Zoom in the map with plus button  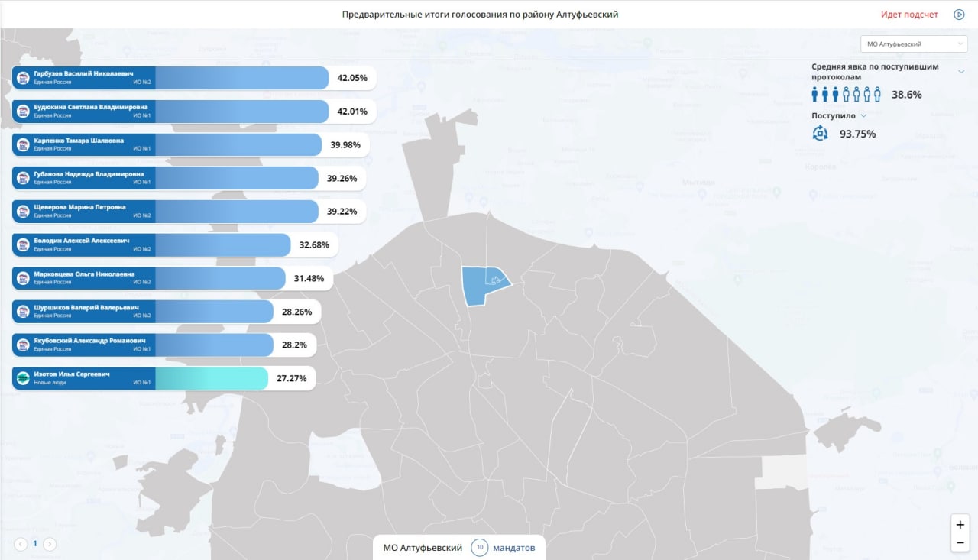click(960, 525)
